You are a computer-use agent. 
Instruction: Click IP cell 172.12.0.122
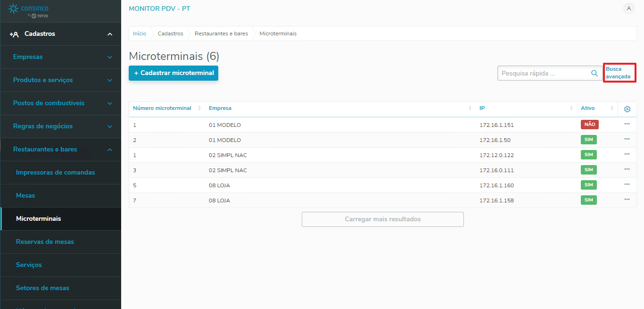pos(496,155)
